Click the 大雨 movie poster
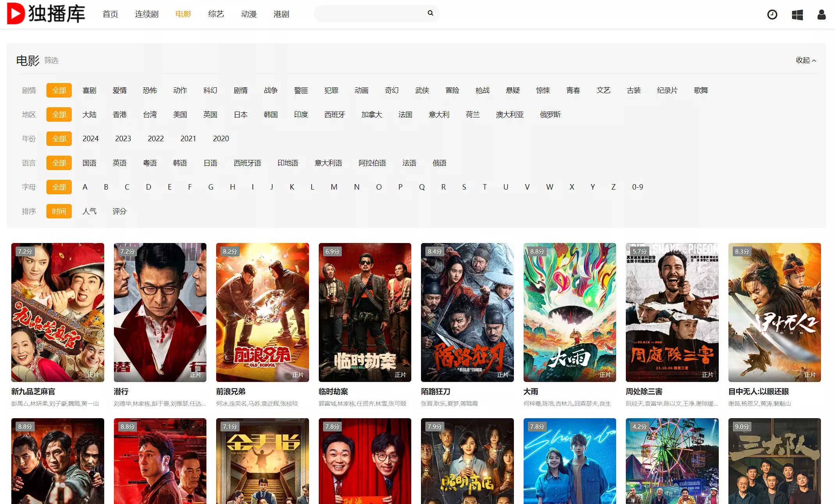Image resolution: width=835 pixels, height=504 pixels. point(569,312)
